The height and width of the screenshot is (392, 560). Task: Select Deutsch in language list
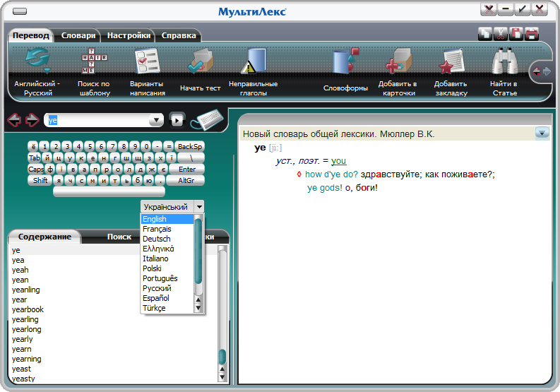(167, 239)
